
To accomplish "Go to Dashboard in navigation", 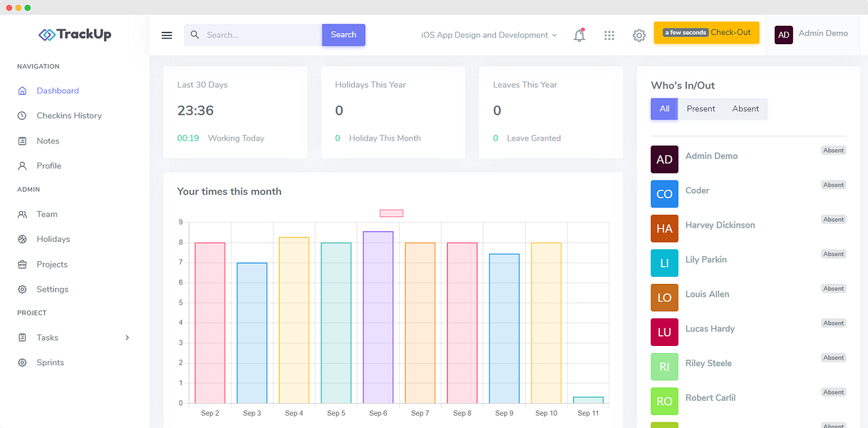I will click(58, 91).
